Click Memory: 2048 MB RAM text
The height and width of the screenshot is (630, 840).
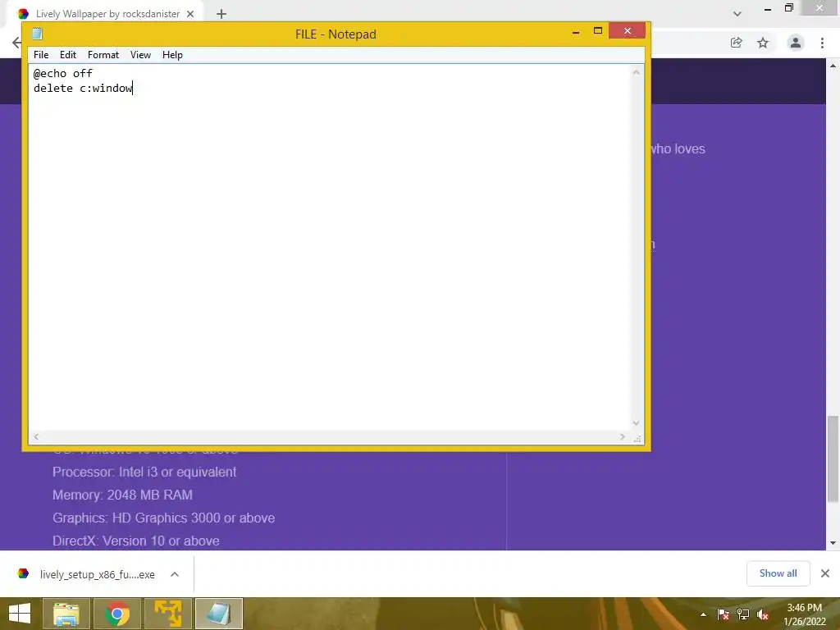click(x=122, y=495)
